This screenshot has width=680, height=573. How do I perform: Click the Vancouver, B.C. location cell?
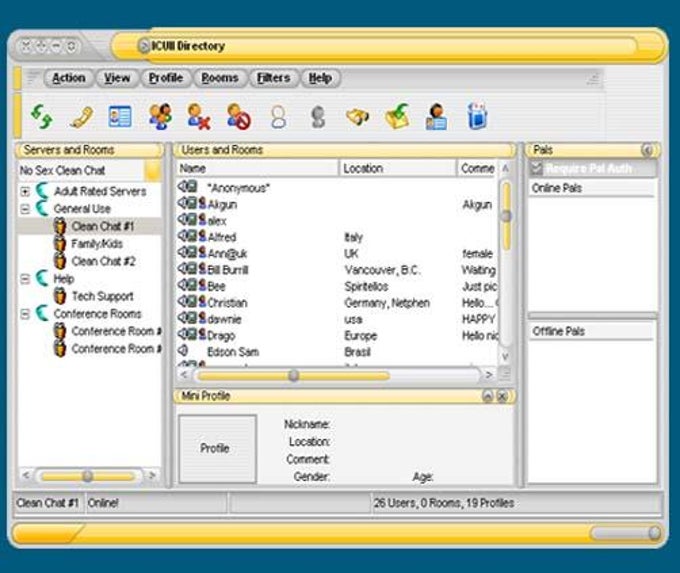pos(382,270)
